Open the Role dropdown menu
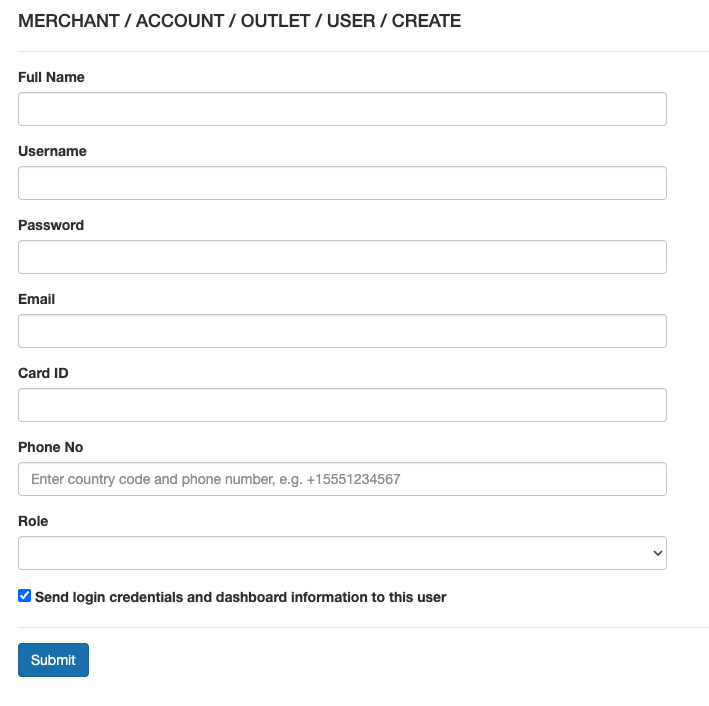The width and height of the screenshot is (709, 706). [342, 553]
